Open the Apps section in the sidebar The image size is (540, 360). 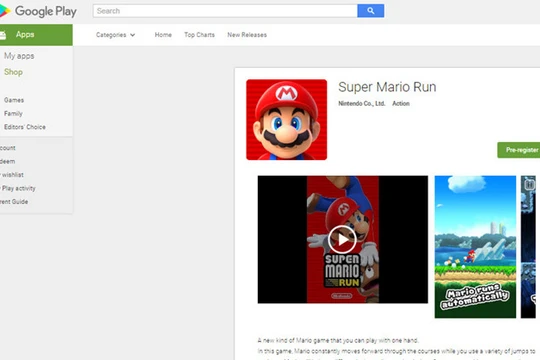point(36,35)
